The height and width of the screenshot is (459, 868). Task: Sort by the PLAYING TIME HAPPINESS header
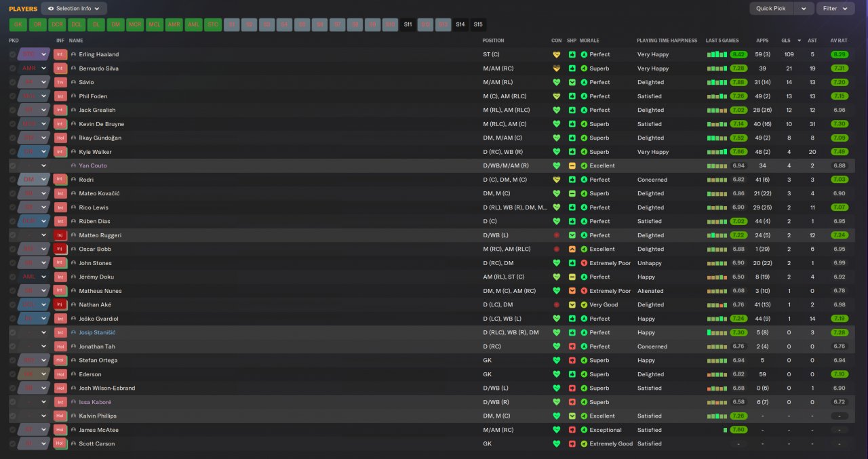click(x=667, y=41)
